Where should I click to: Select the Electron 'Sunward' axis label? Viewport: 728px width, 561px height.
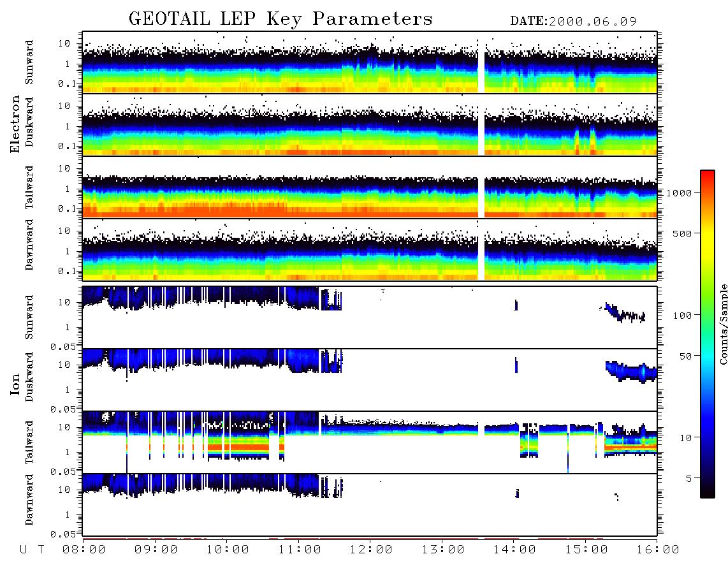29,62
